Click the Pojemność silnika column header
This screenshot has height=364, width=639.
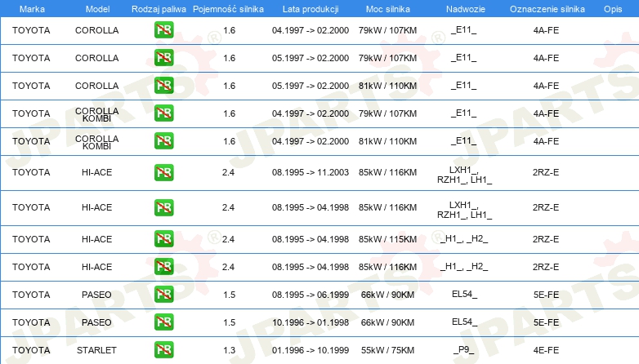pyautogui.click(x=228, y=9)
